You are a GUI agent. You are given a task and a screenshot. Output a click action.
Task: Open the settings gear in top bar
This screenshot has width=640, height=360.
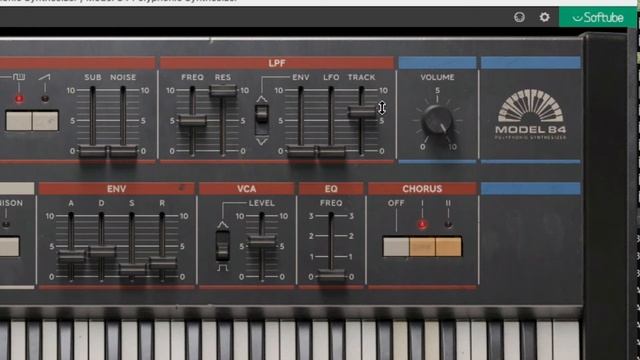pos(544,17)
